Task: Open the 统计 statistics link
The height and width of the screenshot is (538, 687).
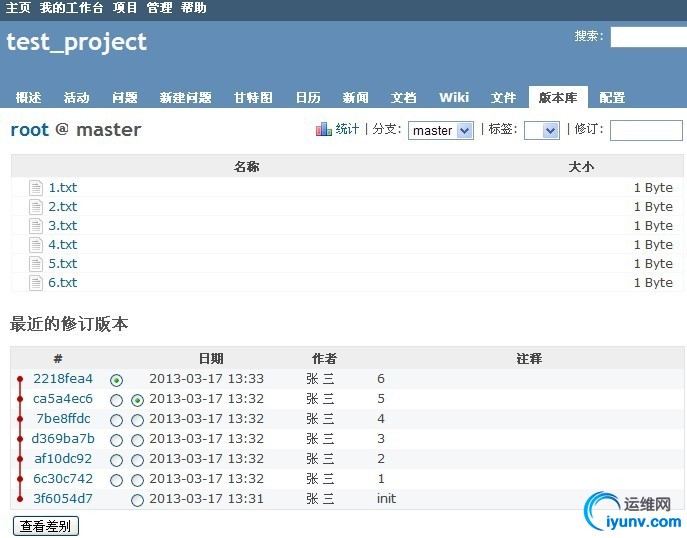Action: 347,129
